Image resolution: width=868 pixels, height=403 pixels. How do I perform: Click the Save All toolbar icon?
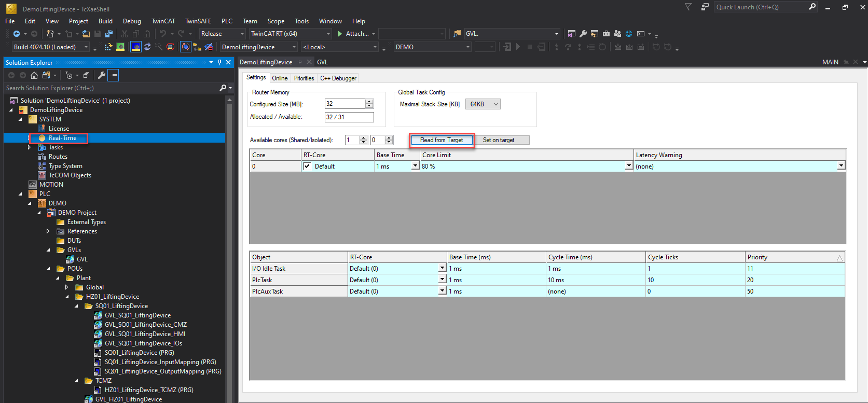[109, 34]
